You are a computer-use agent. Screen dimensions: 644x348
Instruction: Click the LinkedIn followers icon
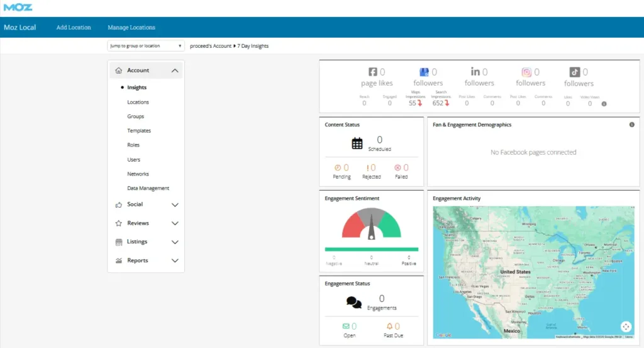click(475, 72)
